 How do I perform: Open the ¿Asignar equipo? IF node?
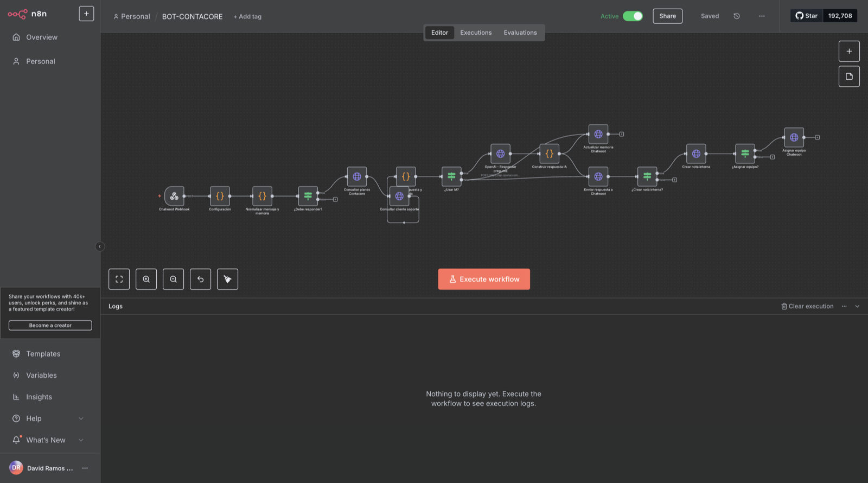click(745, 154)
